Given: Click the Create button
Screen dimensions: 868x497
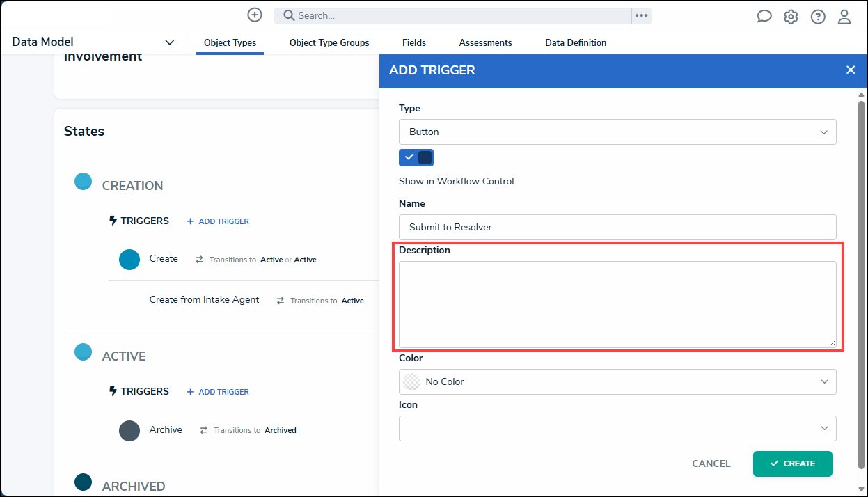Looking at the screenshot, I should pos(793,464).
